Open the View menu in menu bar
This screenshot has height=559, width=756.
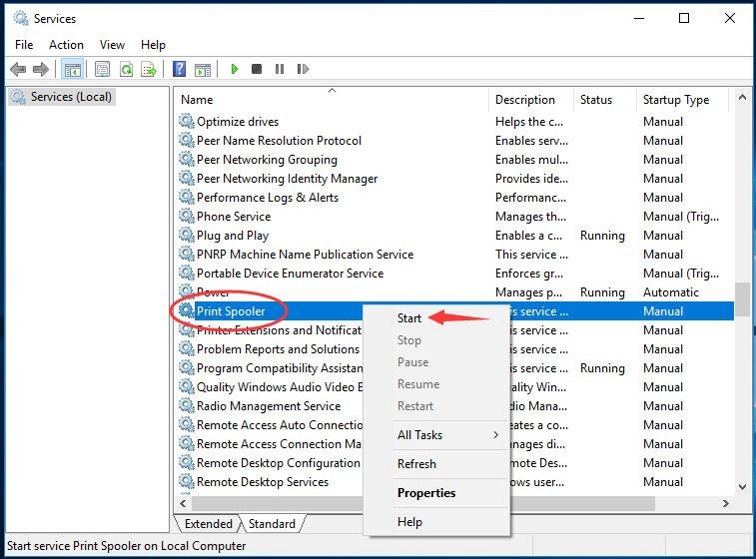pyautogui.click(x=112, y=45)
